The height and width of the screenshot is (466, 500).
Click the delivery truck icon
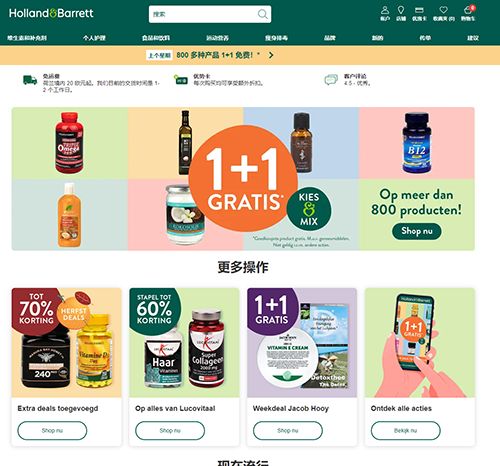(x=30, y=80)
